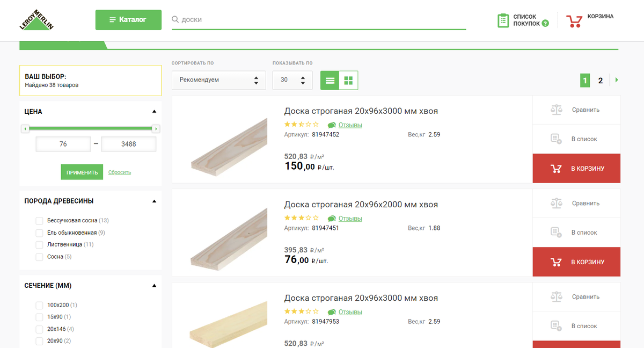Open СПИСОК ПОКУПОК link
The width and height of the screenshot is (644, 348).
point(526,20)
